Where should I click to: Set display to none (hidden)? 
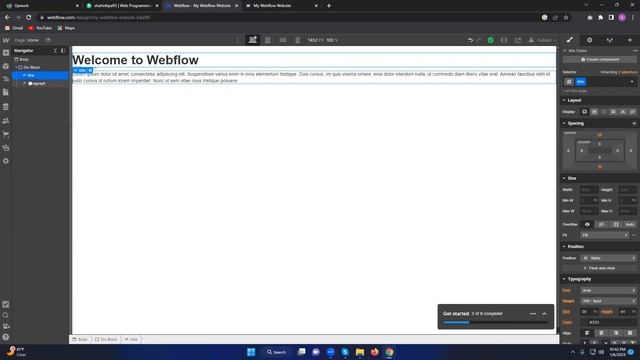632,112
